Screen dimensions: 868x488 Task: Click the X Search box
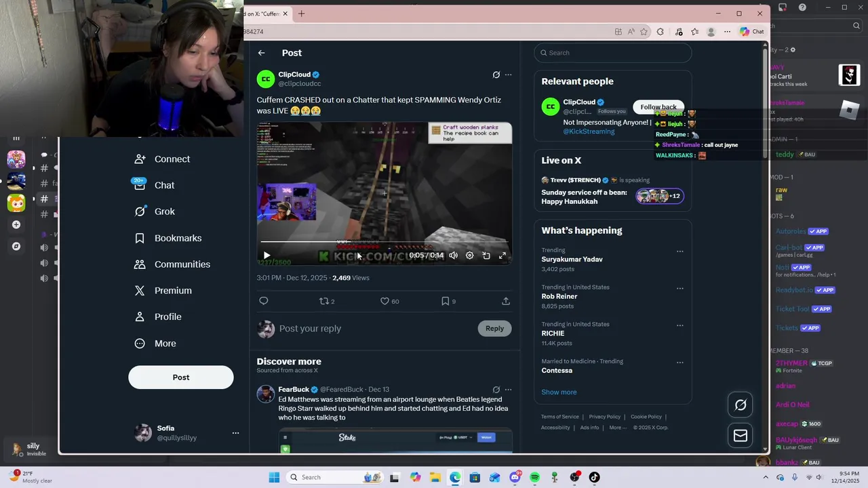[x=613, y=53]
